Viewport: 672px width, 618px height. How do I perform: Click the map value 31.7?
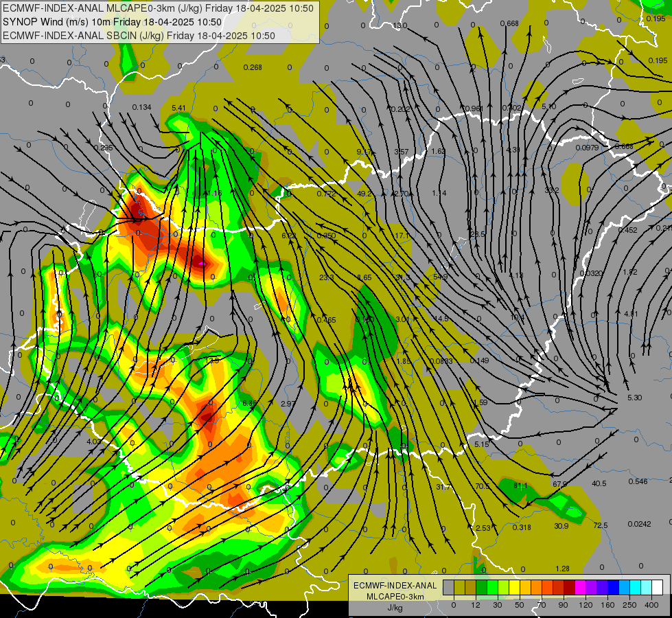tap(443, 487)
